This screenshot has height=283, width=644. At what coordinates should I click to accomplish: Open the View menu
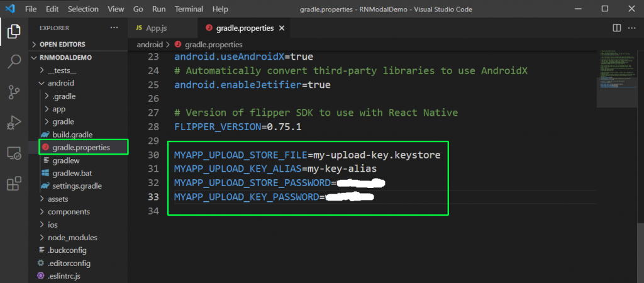coord(116,9)
